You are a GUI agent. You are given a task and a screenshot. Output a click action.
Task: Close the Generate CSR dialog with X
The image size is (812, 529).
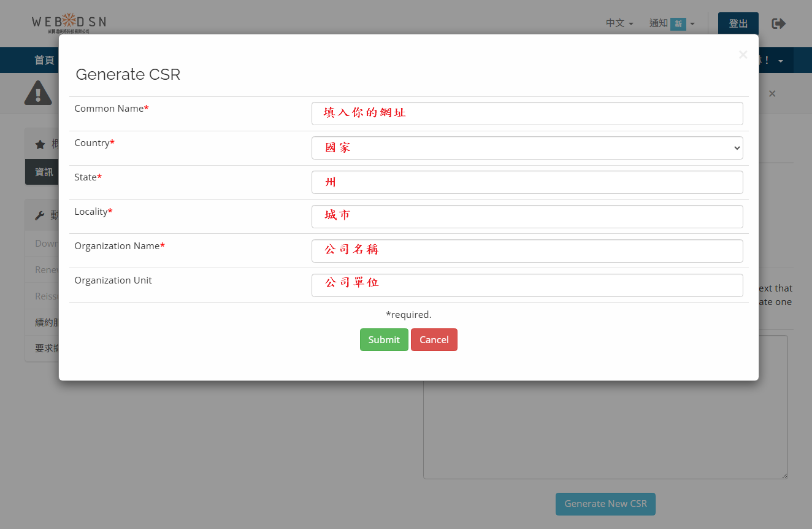tap(743, 55)
